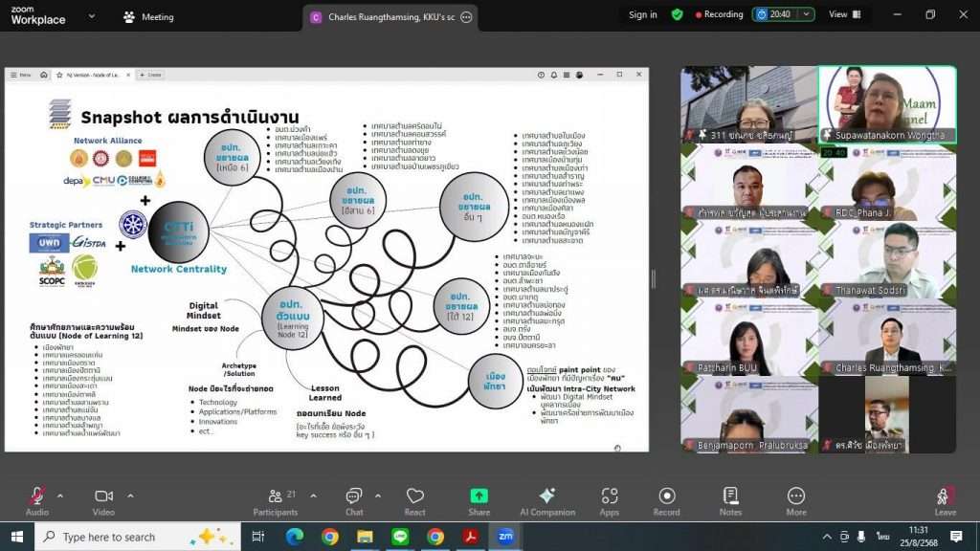
Task: Click Create new tab in shared window
Action: pyautogui.click(x=150, y=75)
